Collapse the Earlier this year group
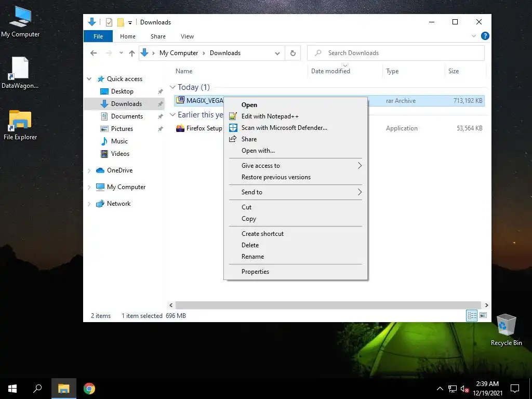The width and height of the screenshot is (532, 399). [x=172, y=115]
